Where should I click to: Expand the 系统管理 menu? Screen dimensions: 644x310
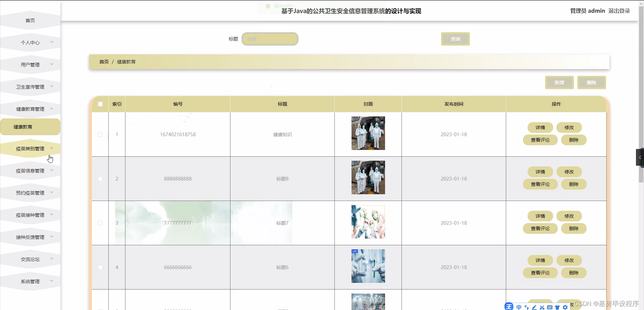pos(30,281)
